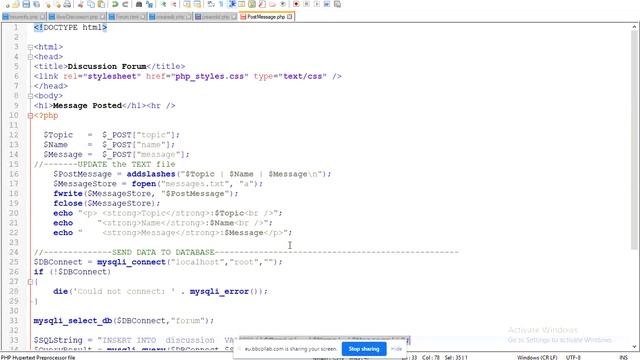
Task: Collapse the <html> fold on line 3
Action: [30, 47]
